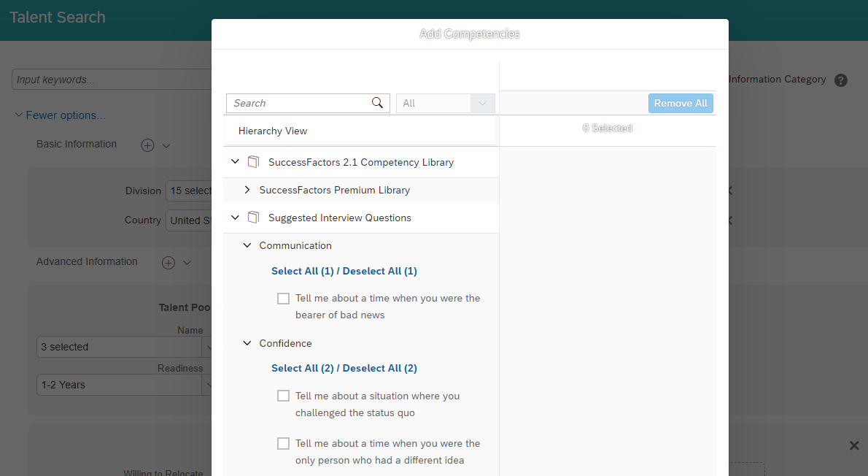Viewport: 868px width, 476px height.
Task: Click the book icon for SuccessFactors 2.1 Competency Library
Action: [254, 162]
